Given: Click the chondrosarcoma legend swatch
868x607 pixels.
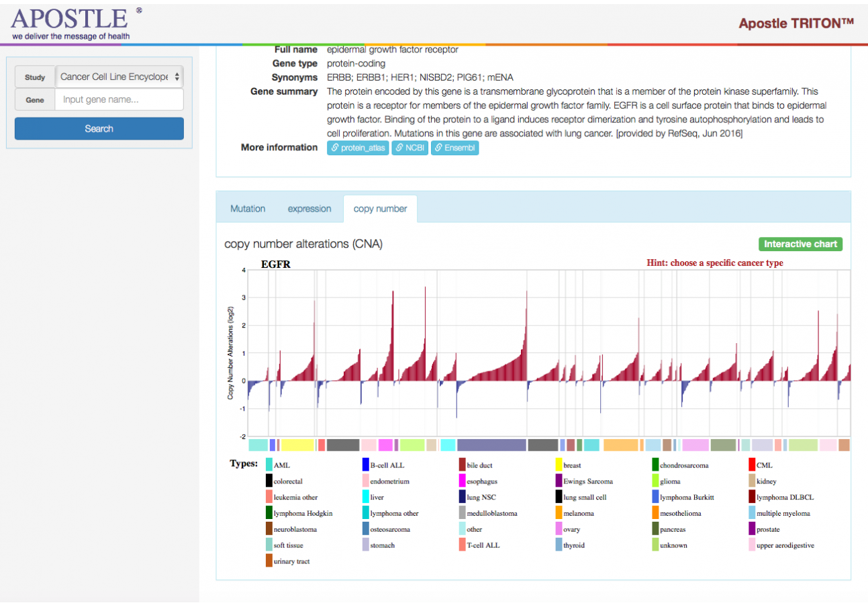Looking at the screenshot, I should pyautogui.click(x=655, y=465).
